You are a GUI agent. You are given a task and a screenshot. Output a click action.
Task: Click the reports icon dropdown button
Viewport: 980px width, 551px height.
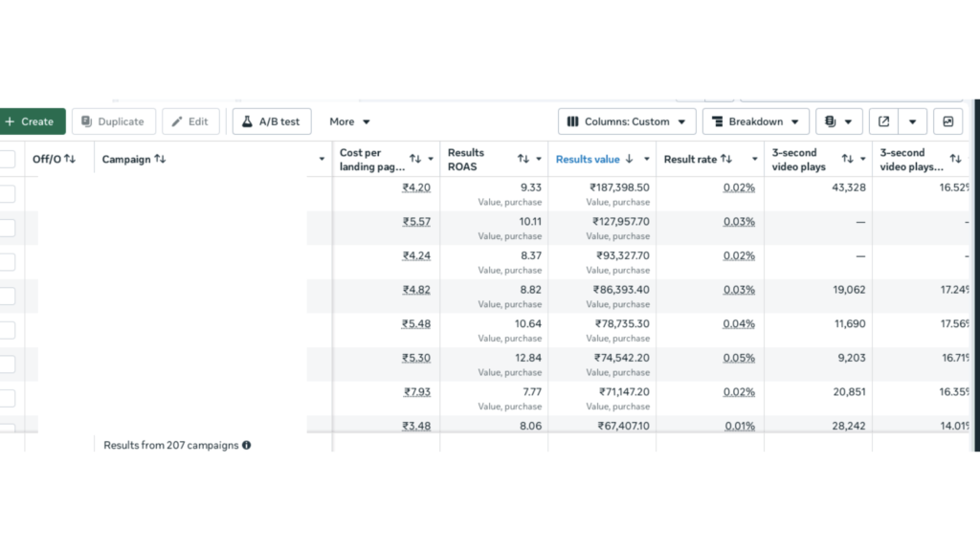pyautogui.click(x=838, y=121)
